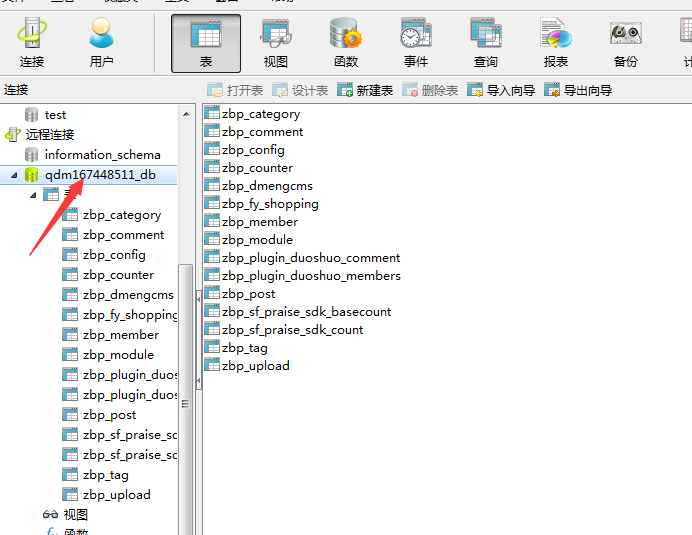Viewport: 692px width, 535px height.
Task: Open the 查询 (Query) toolbar icon
Action: (486, 43)
